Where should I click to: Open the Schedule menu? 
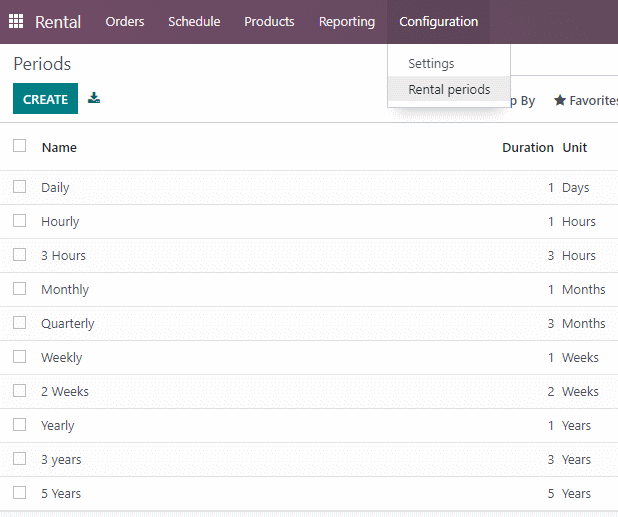(194, 21)
